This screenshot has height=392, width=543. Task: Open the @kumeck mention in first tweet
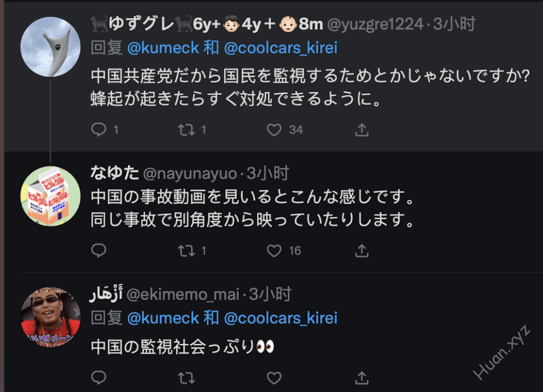click(163, 48)
